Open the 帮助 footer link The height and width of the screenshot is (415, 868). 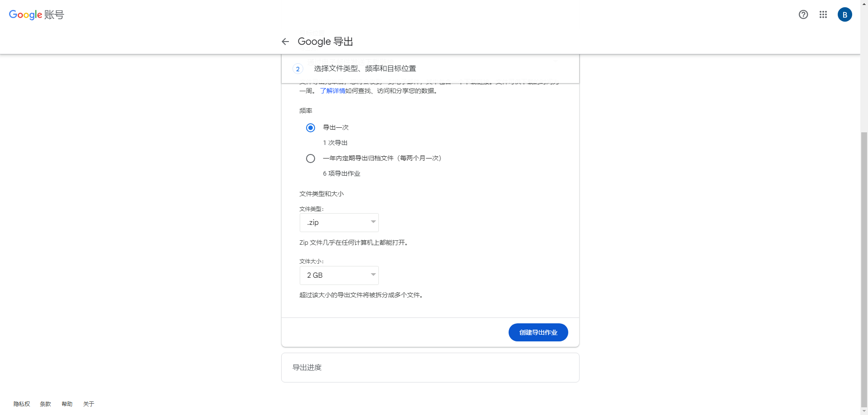67,404
